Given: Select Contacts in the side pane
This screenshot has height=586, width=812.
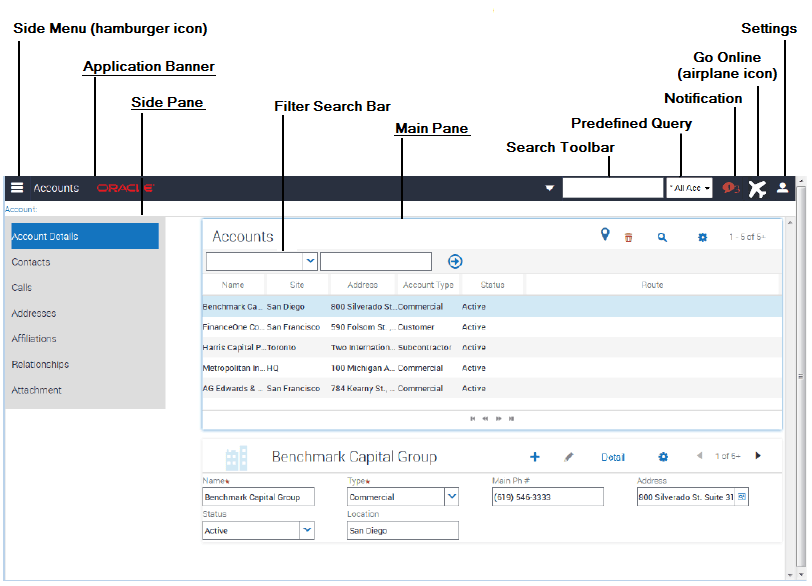Looking at the screenshot, I should [31, 262].
